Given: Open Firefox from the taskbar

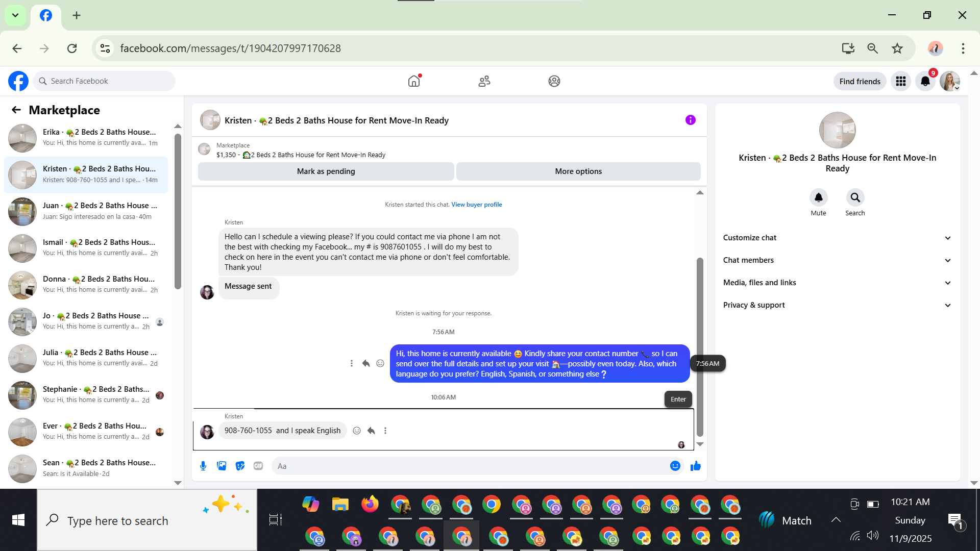Looking at the screenshot, I should (370, 505).
